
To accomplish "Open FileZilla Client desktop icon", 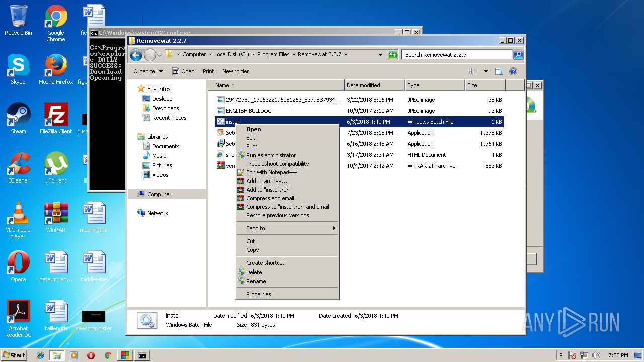I will point(56,119).
